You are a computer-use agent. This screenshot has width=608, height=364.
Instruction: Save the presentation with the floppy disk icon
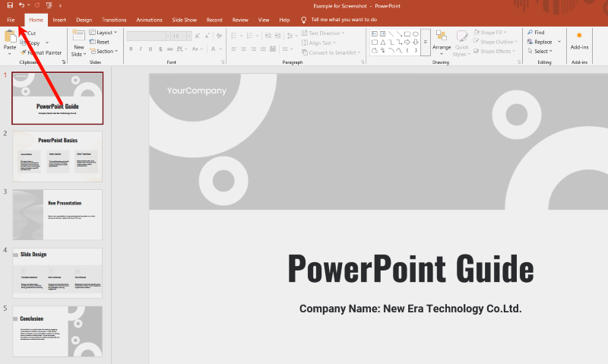point(10,5)
